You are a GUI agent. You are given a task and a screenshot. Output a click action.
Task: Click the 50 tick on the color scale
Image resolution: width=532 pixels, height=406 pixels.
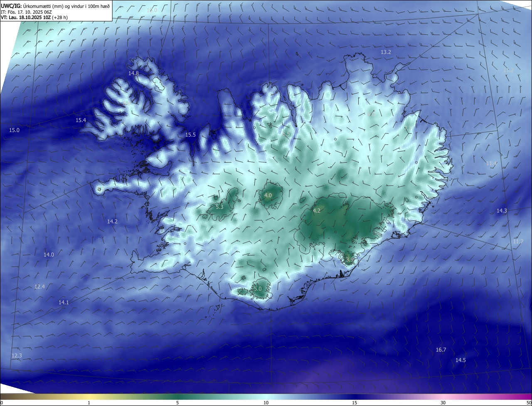(x=529, y=403)
